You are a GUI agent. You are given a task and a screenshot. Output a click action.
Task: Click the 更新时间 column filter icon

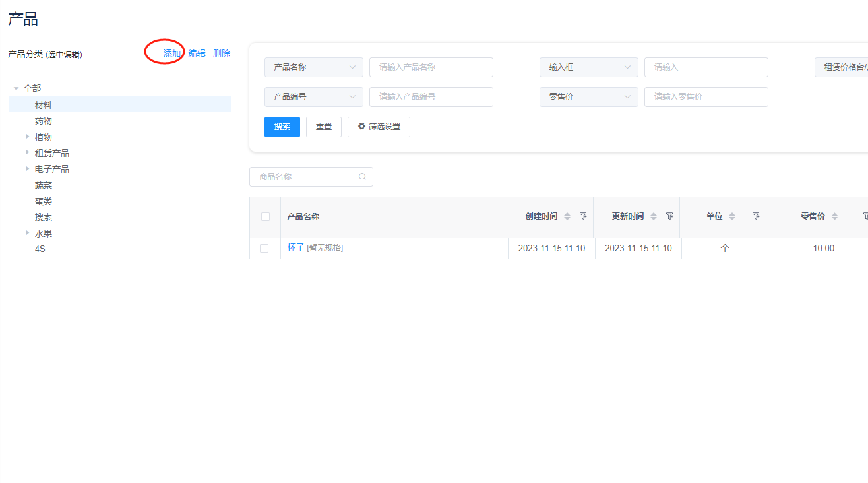coord(669,216)
